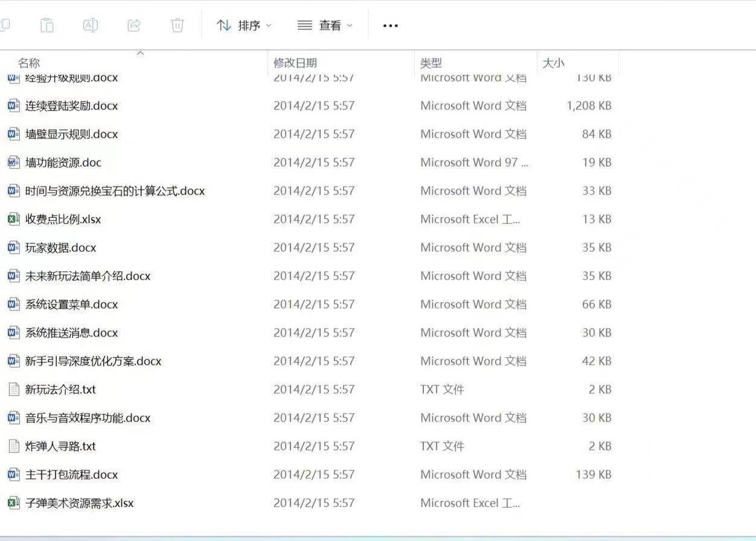Sort by the 大小 column header
This screenshot has height=541, width=756.
click(x=553, y=63)
